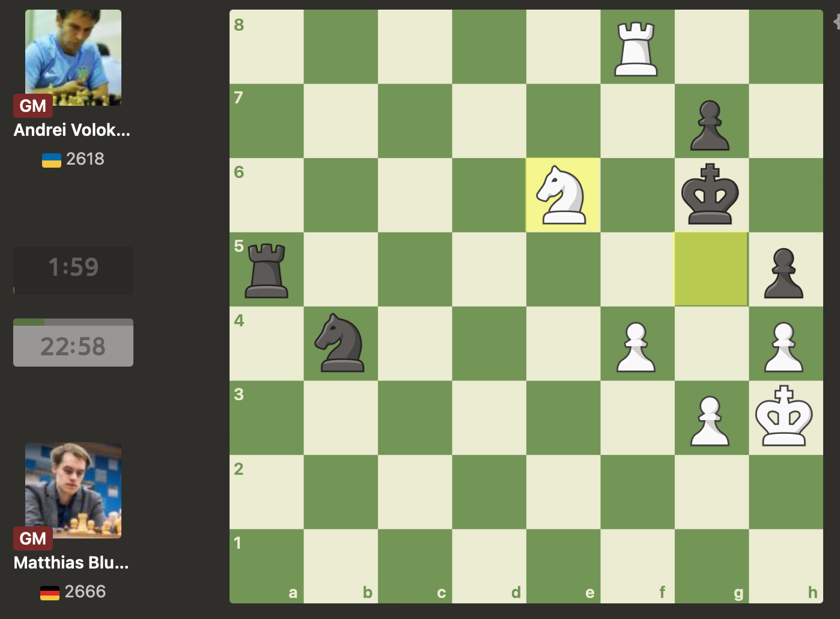Click the Ukrainian flag icon
Image resolution: width=840 pixels, height=619 pixels.
point(52,160)
